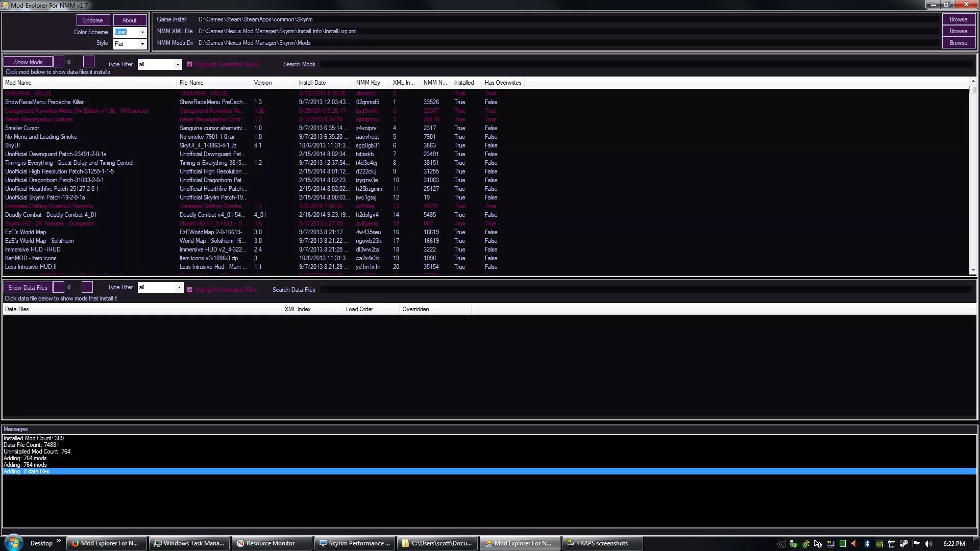Open FRAPS screenshots taskbar item
The width and height of the screenshot is (980, 551).
[602, 543]
